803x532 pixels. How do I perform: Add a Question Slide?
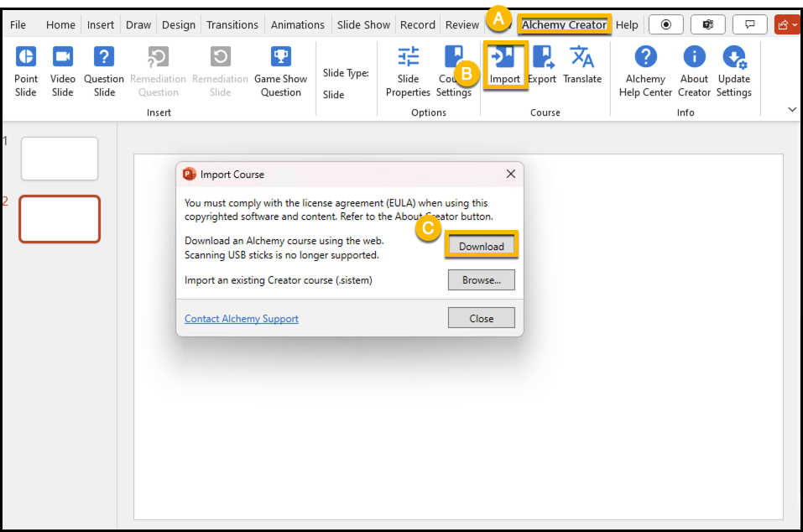pyautogui.click(x=104, y=70)
